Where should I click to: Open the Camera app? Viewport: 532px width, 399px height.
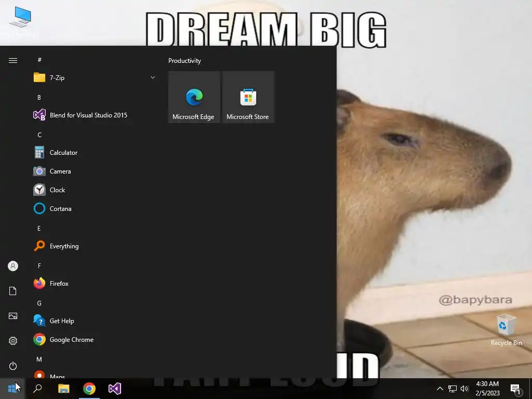point(94,171)
